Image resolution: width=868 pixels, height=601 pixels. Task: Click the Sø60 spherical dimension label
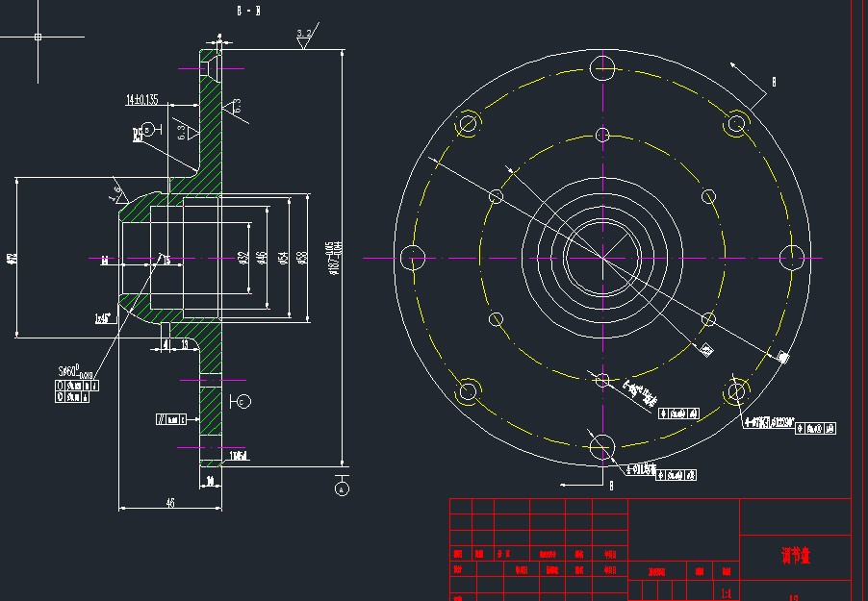76,371
